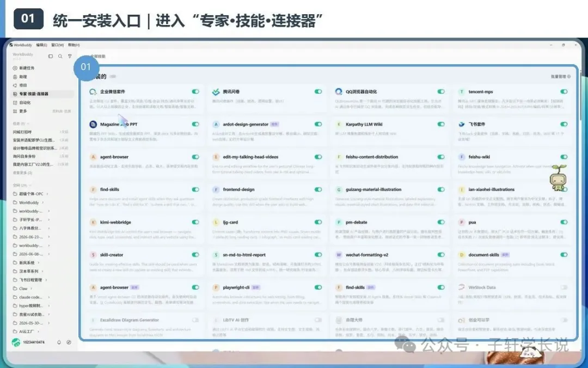This screenshot has width=588, height=368.
Task: Toggle the frontend-design switch
Action: [x=318, y=189]
